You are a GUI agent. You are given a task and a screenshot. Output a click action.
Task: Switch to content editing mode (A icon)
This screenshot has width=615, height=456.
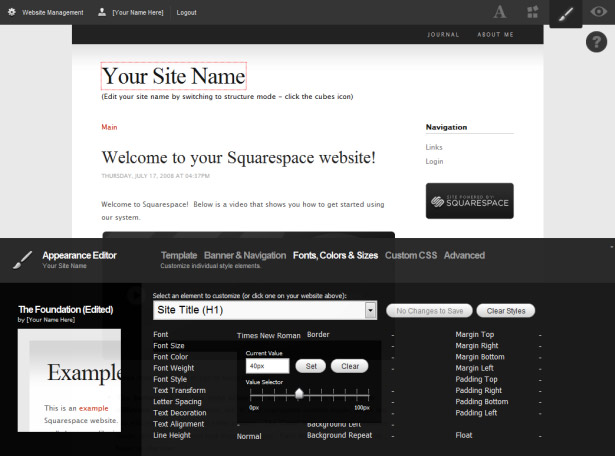click(x=500, y=12)
